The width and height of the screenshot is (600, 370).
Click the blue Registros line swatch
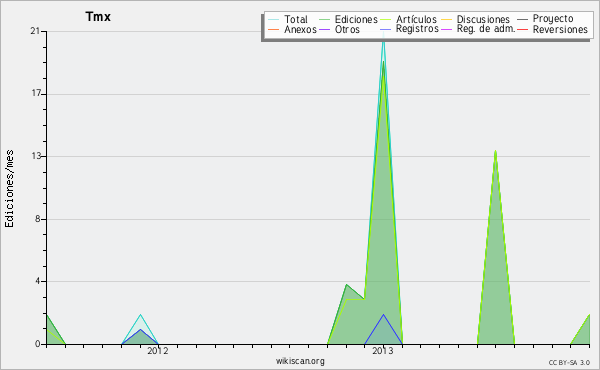[385, 29]
